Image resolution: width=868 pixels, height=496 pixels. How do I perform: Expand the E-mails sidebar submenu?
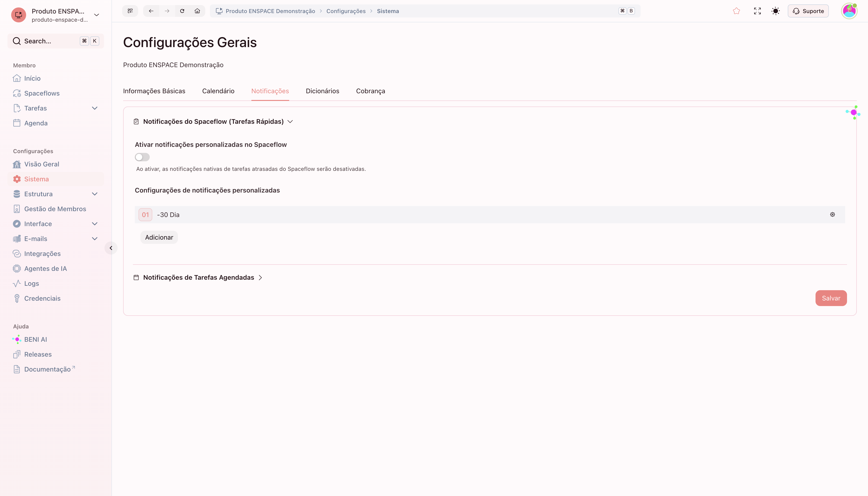(95, 239)
